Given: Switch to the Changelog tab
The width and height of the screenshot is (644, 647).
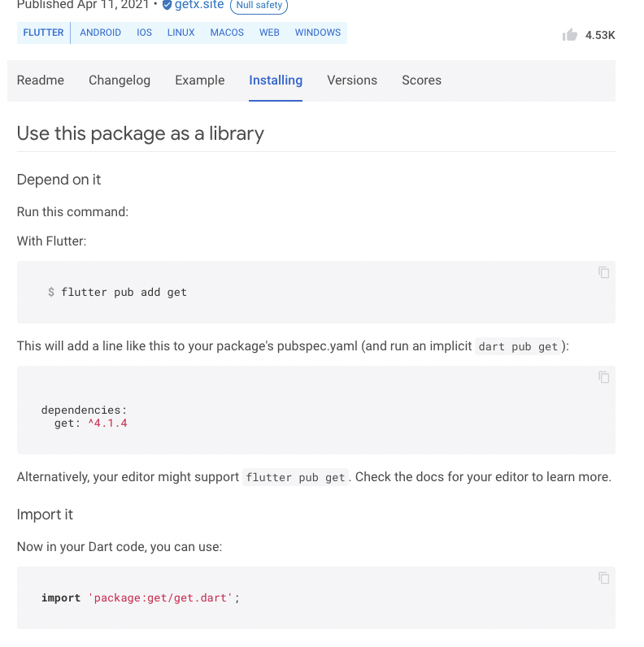Looking at the screenshot, I should coord(120,80).
